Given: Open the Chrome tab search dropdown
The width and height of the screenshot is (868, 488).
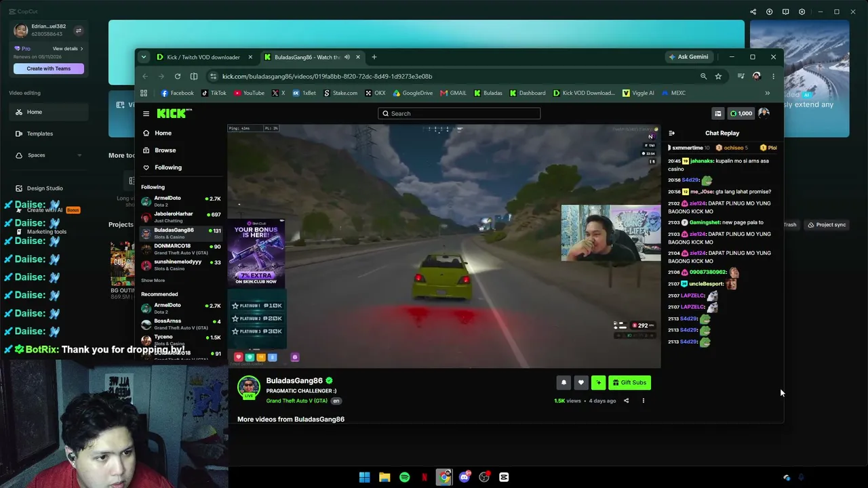Looking at the screenshot, I should tap(144, 57).
